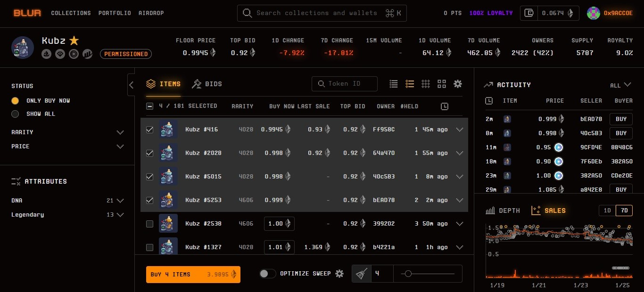Open optimize sweep settings gear
Screen dimensions: 644x292
point(339,274)
